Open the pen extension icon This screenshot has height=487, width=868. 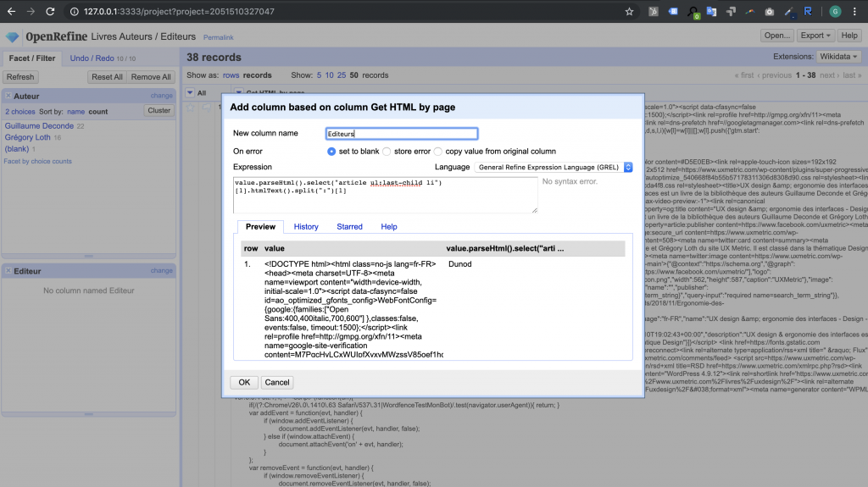(789, 11)
